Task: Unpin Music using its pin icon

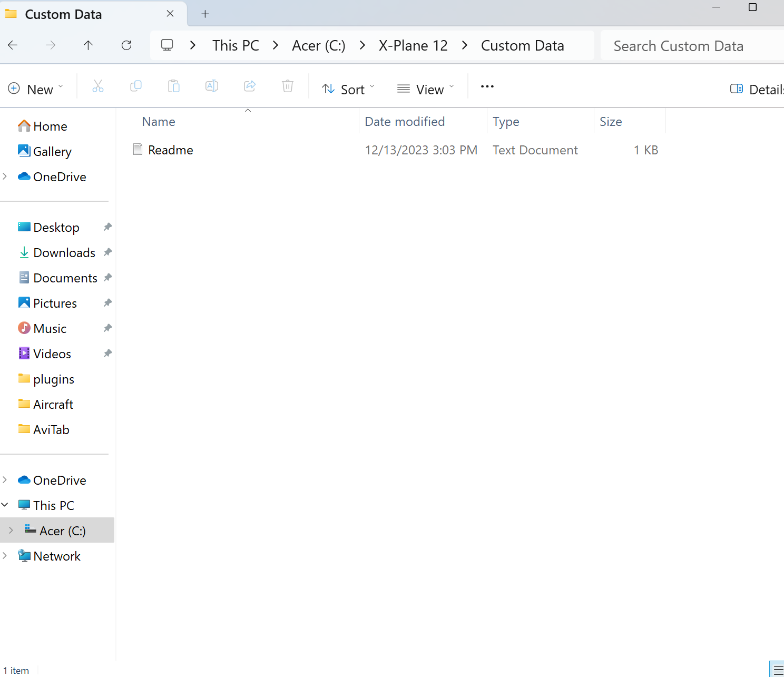Action: pyautogui.click(x=107, y=328)
